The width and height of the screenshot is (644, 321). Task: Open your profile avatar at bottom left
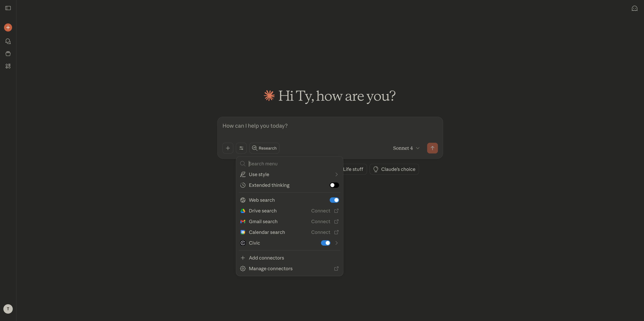click(x=8, y=309)
